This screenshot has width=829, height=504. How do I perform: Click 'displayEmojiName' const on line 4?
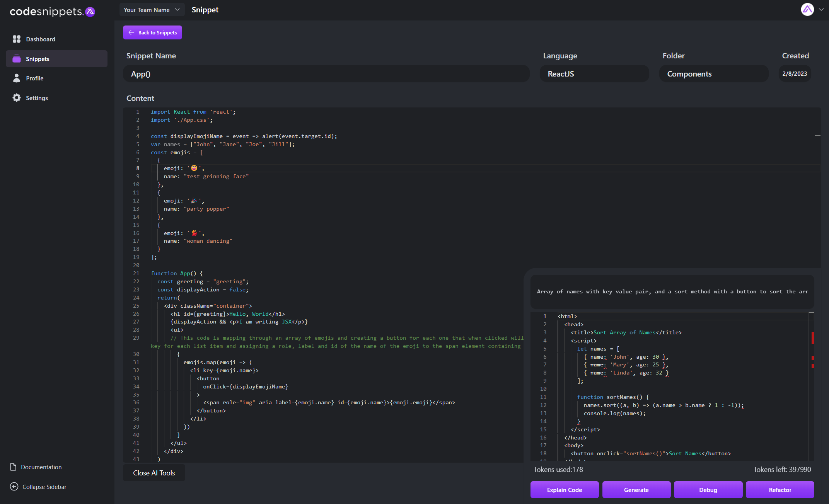click(x=196, y=136)
